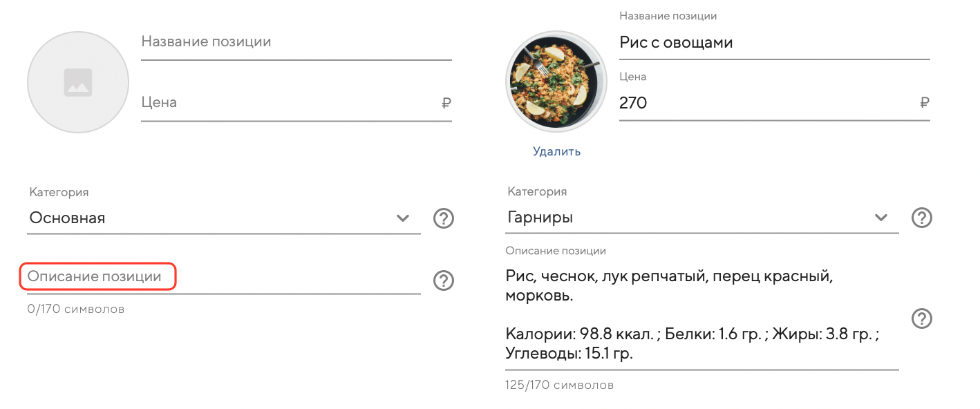Click the rice dish photo thumbnail
This screenshot has width=980, height=409.
point(556,82)
